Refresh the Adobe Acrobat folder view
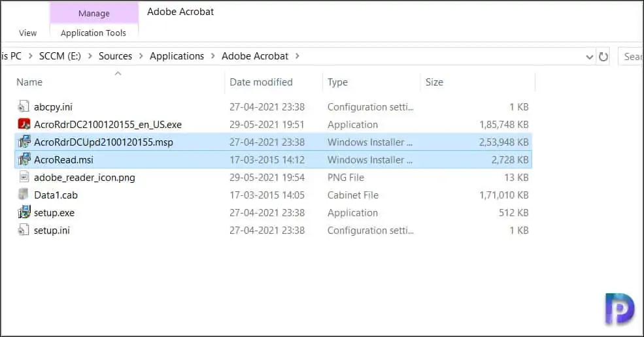Viewport: 644px width, 337px height. (603, 57)
